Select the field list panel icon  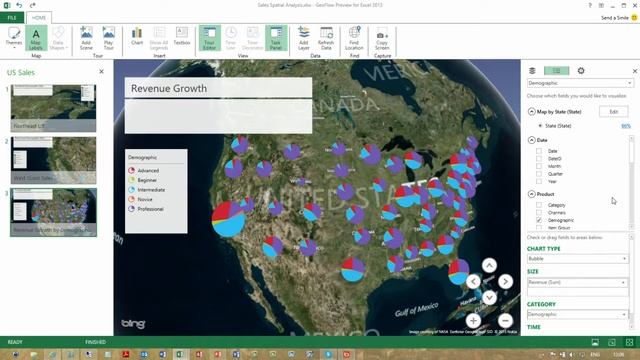(x=556, y=71)
